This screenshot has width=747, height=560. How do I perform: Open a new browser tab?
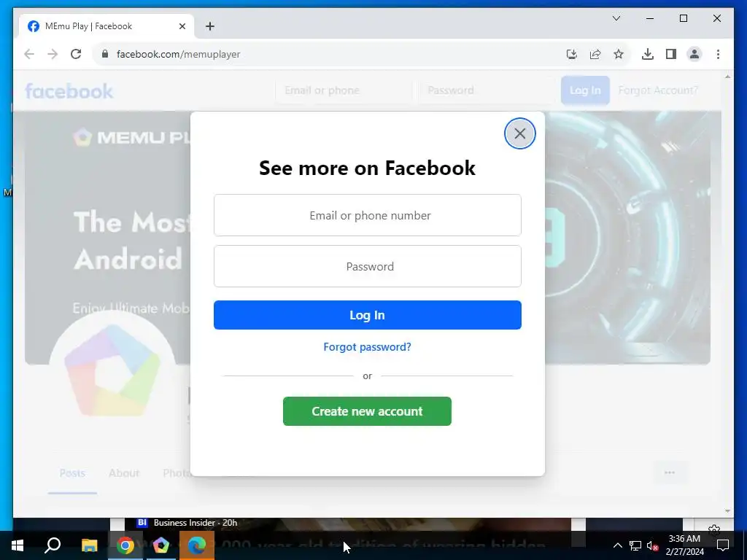210,26
